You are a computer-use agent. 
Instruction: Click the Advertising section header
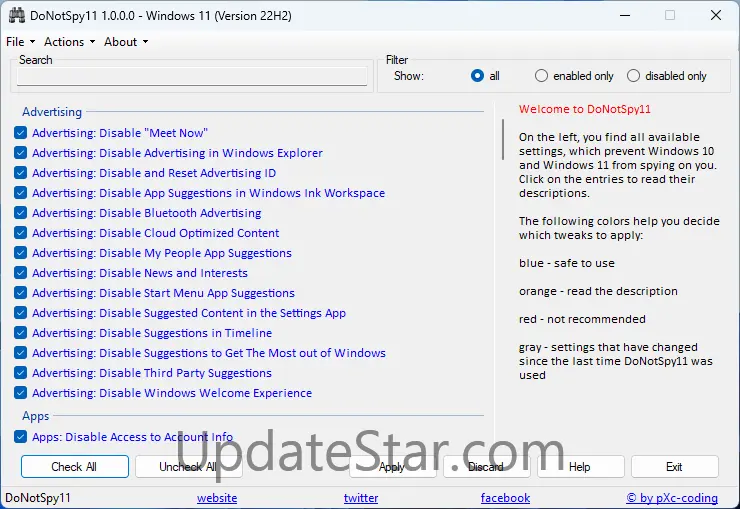[x=52, y=112]
